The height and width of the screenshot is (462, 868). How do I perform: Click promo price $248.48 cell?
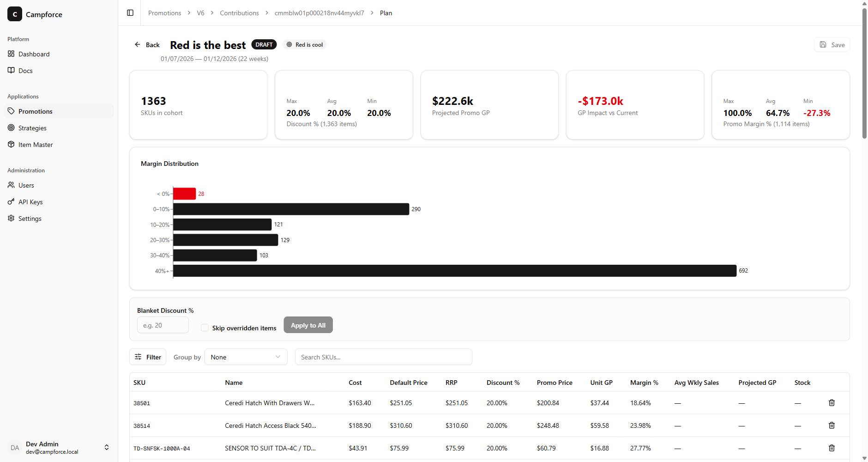click(x=548, y=426)
